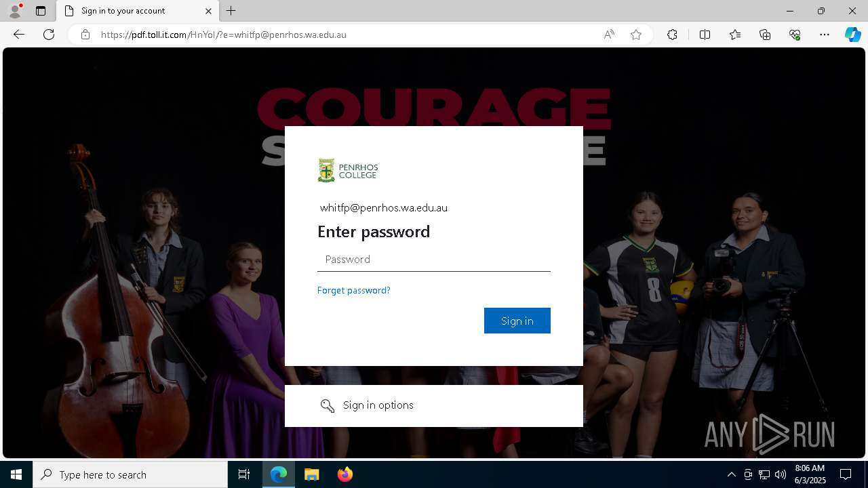Open the Windows Start menu
The image size is (868, 488).
pyautogui.click(x=16, y=474)
